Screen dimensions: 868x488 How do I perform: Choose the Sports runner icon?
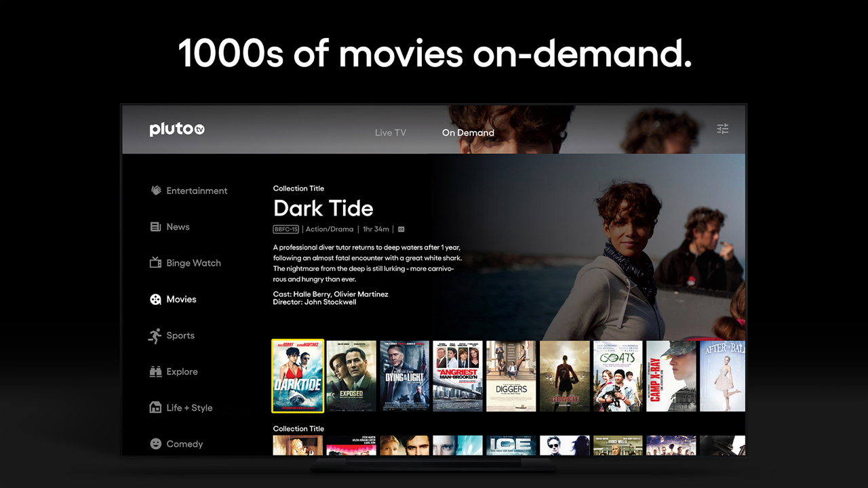tap(155, 335)
